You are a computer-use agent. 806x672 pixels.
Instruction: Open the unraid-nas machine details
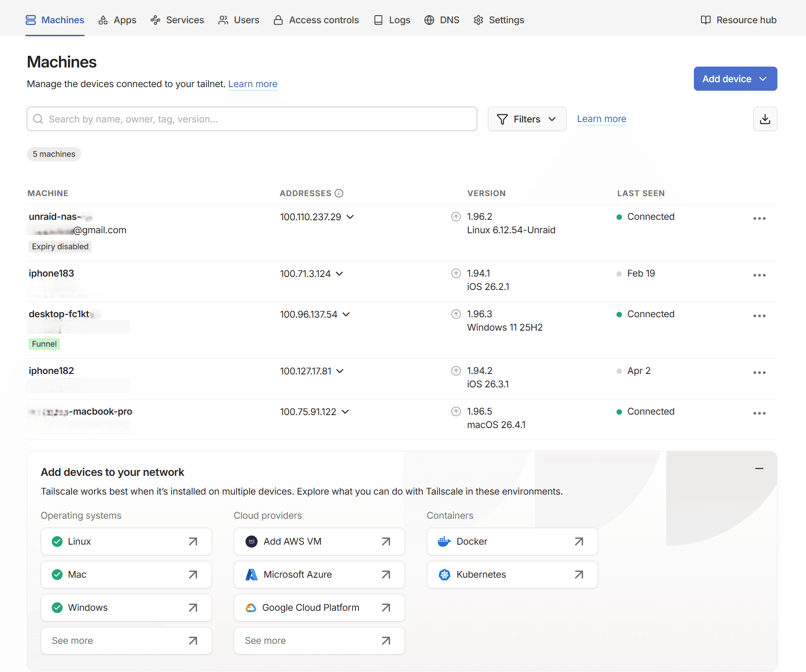(60, 217)
